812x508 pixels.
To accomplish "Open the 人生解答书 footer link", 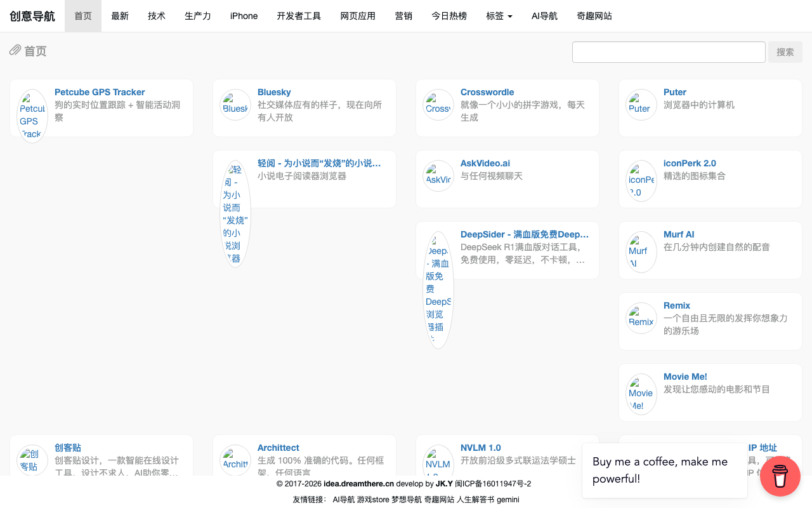I will click(476, 500).
